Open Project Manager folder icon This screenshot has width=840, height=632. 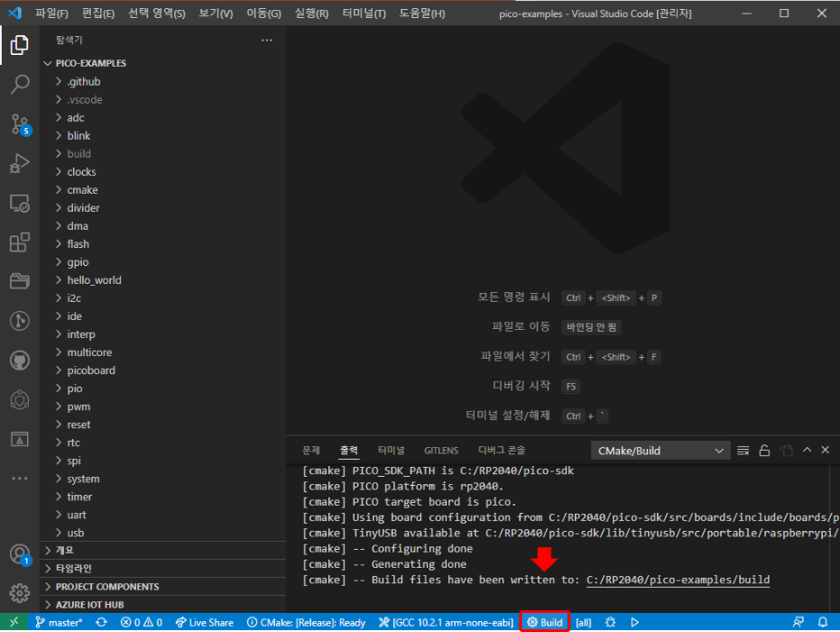[19, 281]
